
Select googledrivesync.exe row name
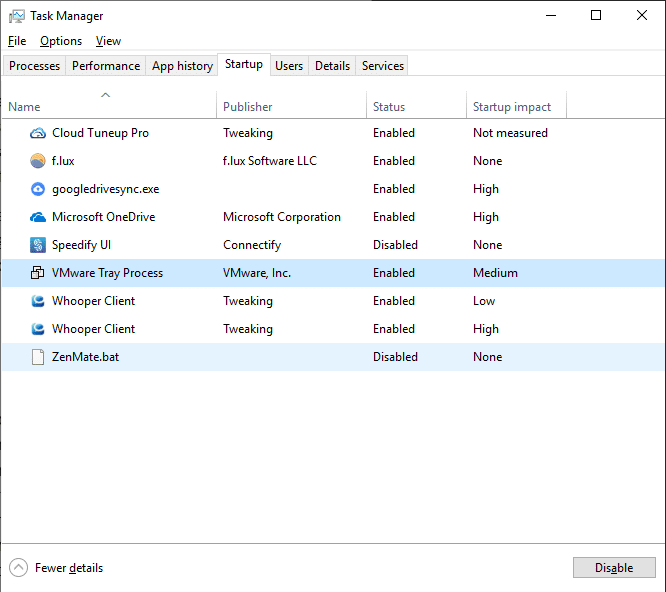[105, 189]
